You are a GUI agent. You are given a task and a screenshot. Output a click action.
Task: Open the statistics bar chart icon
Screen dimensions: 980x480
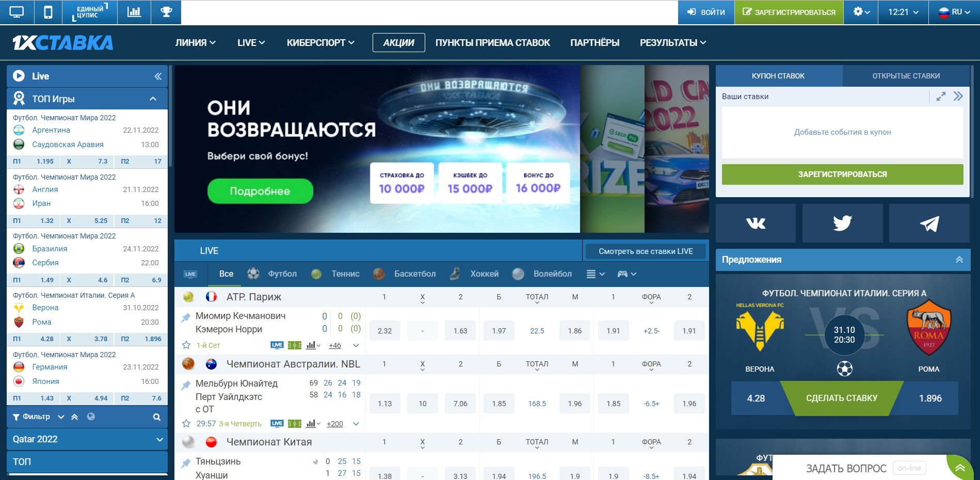134,12
